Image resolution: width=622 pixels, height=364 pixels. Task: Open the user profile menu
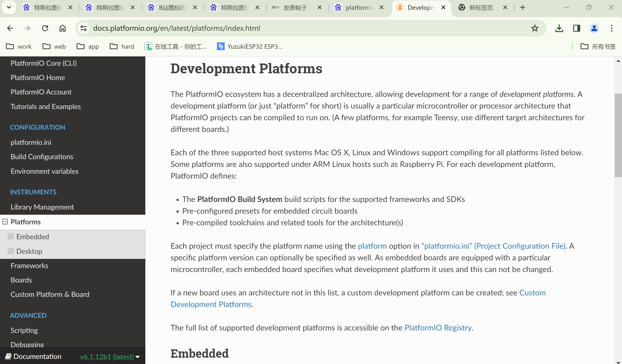tap(594, 28)
